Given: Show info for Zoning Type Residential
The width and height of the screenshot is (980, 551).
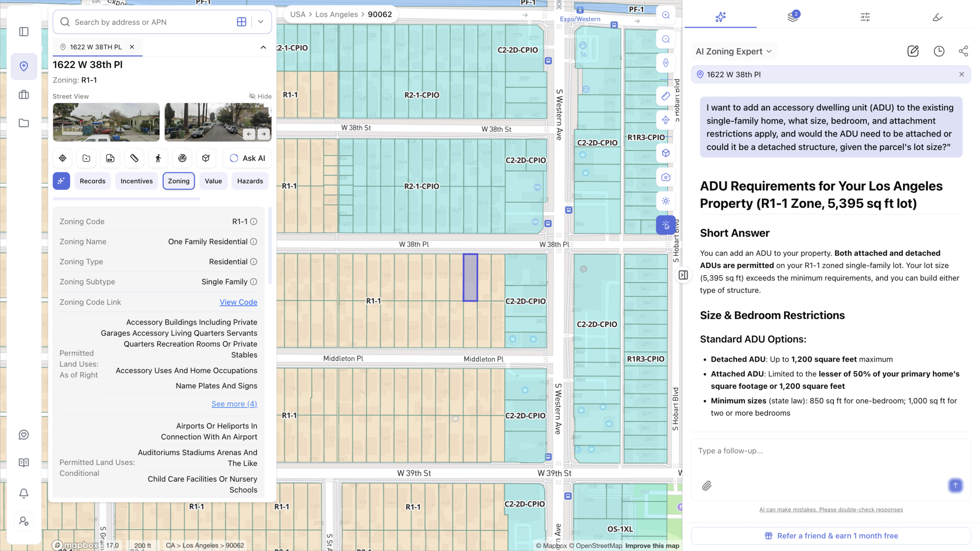Looking at the screenshot, I should [253, 262].
